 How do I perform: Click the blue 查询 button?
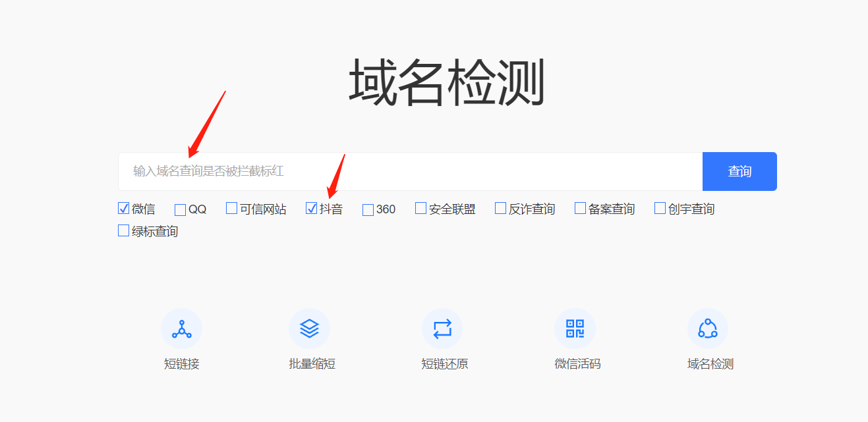click(739, 172)
